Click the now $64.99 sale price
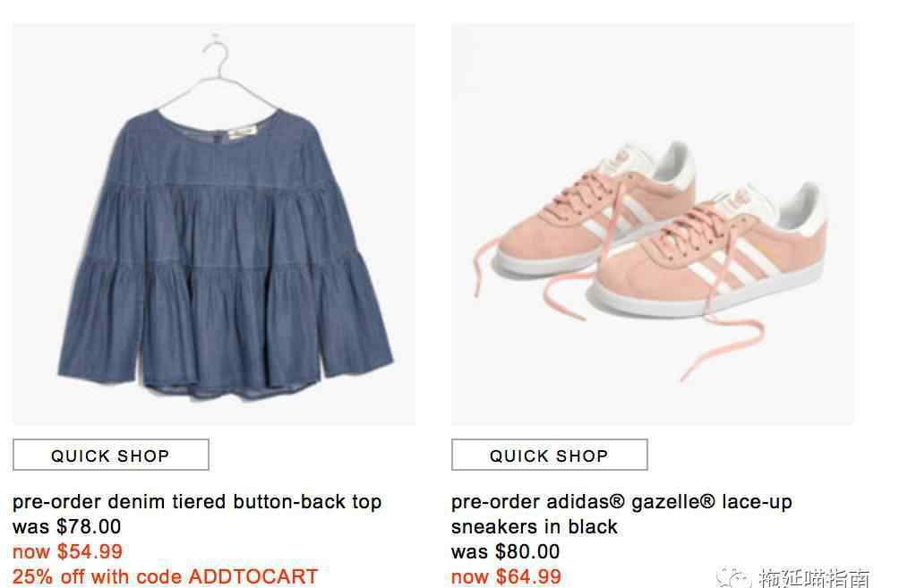Screen dimensions: 899x588 [506, 576]
